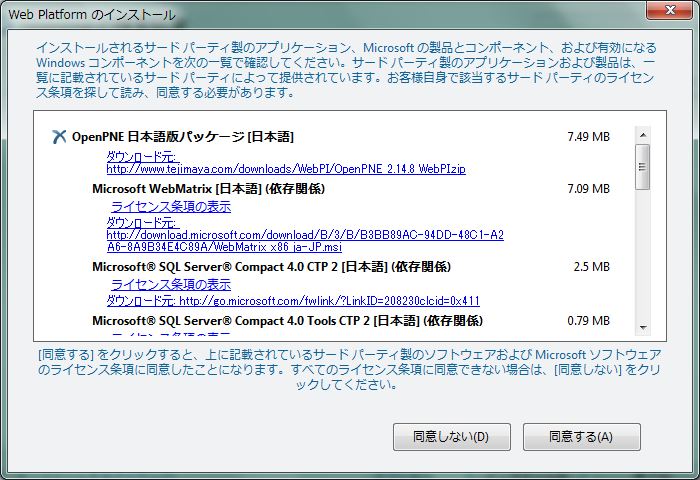Click the scrollbar thumb of the component list
Screen dimensions: 700x480
643,165
